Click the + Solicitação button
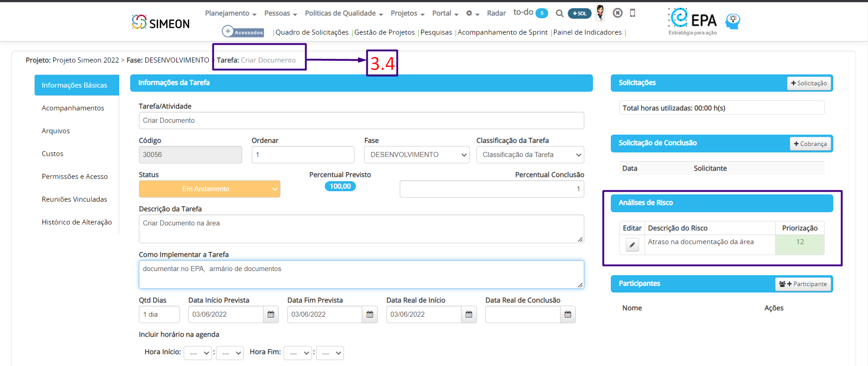Screen dimensions: 868x366 [809, 83]
